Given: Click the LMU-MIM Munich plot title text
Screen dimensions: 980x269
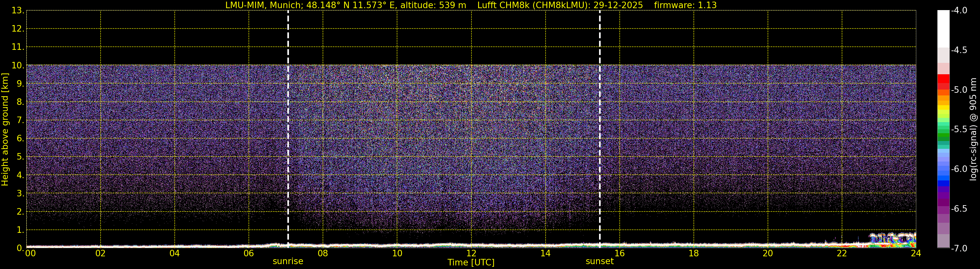Looking at the screenshot, I should point(346,5).
